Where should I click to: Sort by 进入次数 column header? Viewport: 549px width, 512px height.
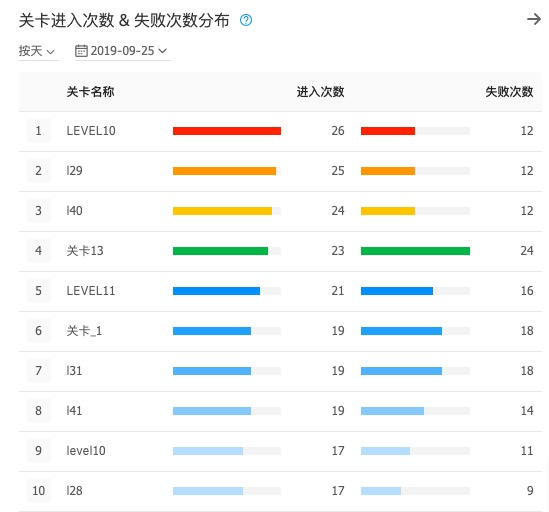[320, 92]
